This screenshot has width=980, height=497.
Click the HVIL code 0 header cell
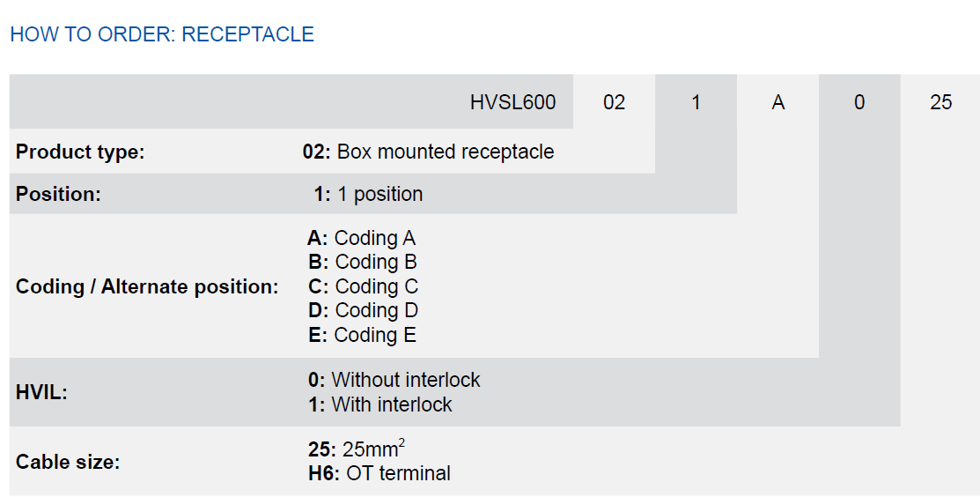click(859, 102)
